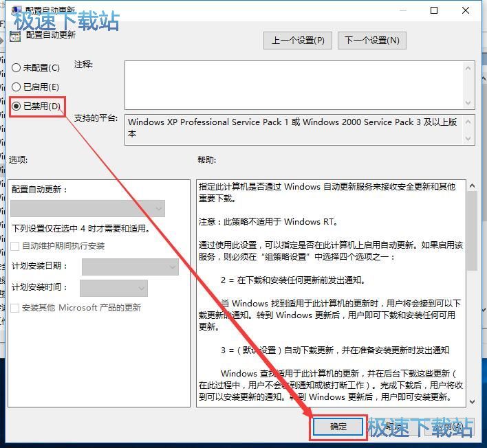This screenshot has width=487, height=448.
Task: Click help text 注意：此策略不适用于 Windows RT
Action: tap(268, 221)
